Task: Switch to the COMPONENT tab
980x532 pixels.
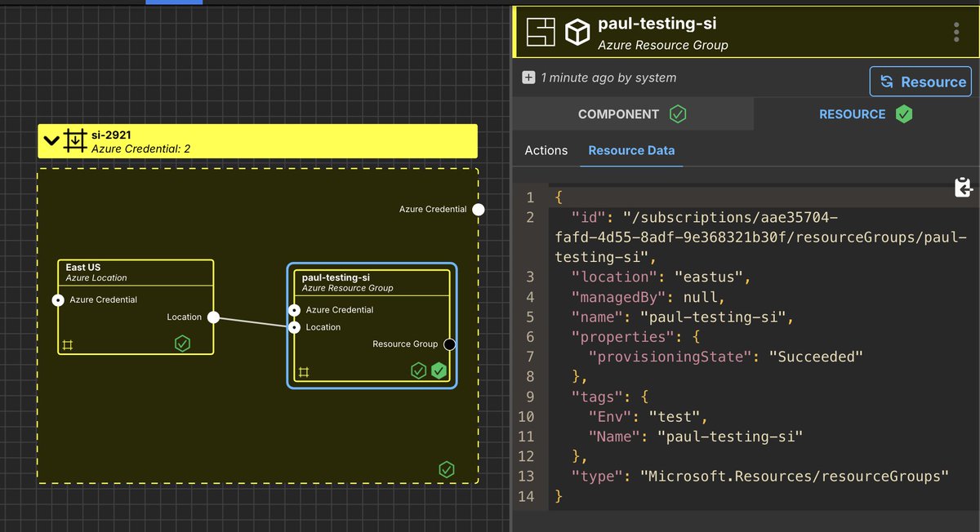Action: 633,114
